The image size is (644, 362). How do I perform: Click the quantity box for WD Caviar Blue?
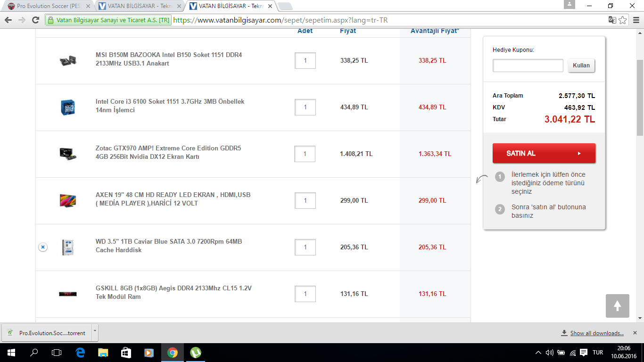tap(305, 247)
